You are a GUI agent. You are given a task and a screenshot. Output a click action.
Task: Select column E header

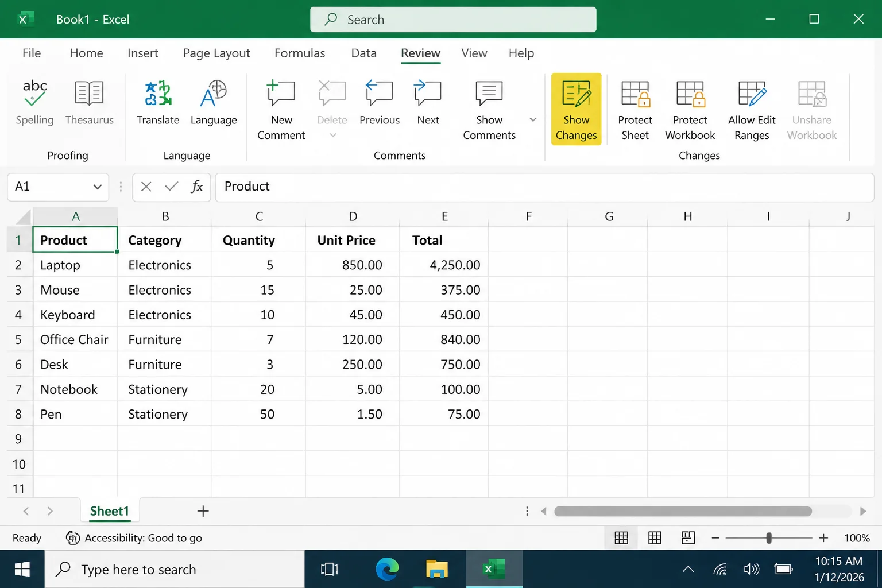click(444, 216)
